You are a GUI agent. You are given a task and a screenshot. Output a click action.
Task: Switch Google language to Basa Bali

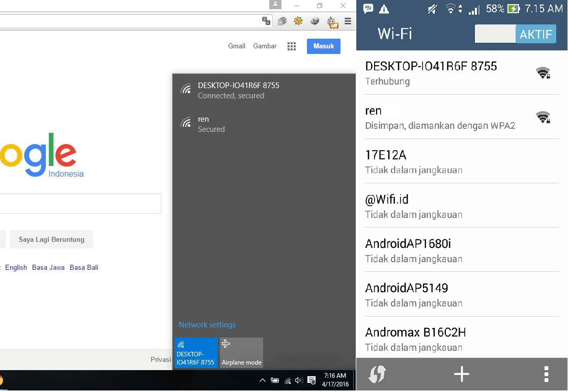coord(84,267)
